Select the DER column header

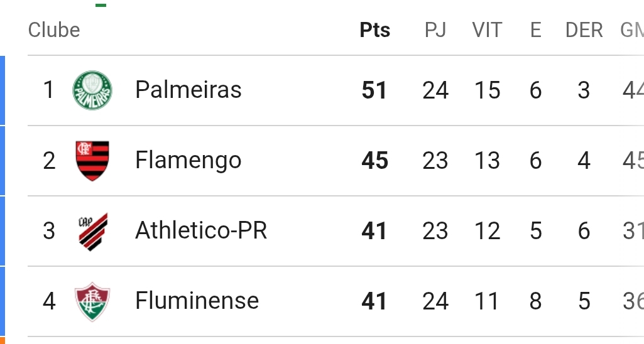point(584,30)
